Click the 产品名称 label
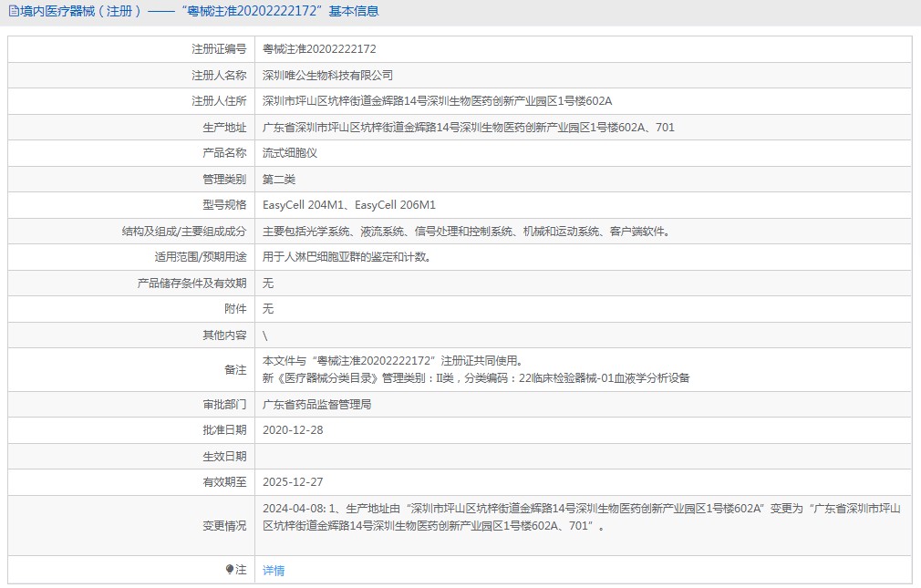The image size is (921, 588). click(x=224, y=153)
